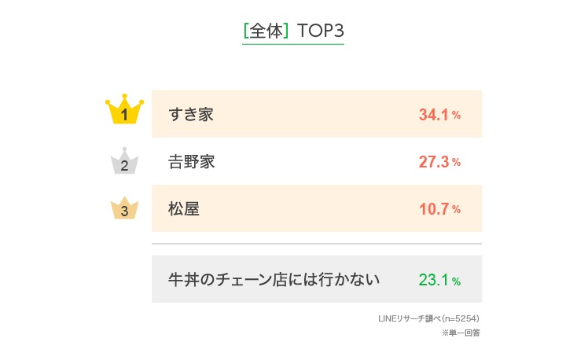Viewport: 588px width, 364px height.
Task: Click the silver second-place crown icon
Action: tap(124, 162)
